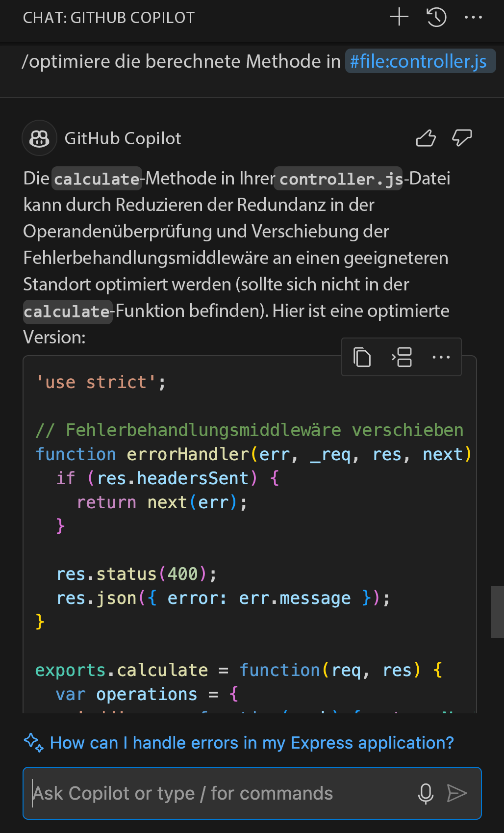Click the 'GitHub Copilot' responder name
This screenshot has width=504, height=833.
coord(123,138)
